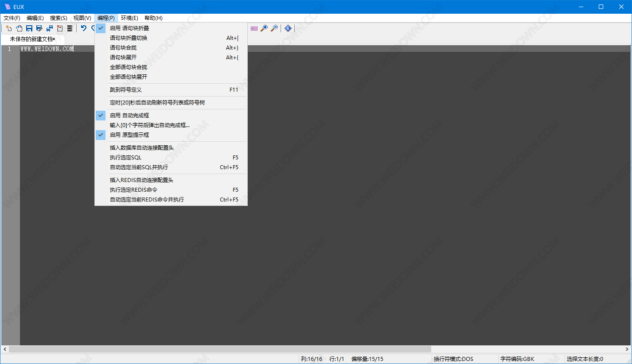Select 语句块合拢 menu entry
The image size is (632, 364).
pos(171,47)
